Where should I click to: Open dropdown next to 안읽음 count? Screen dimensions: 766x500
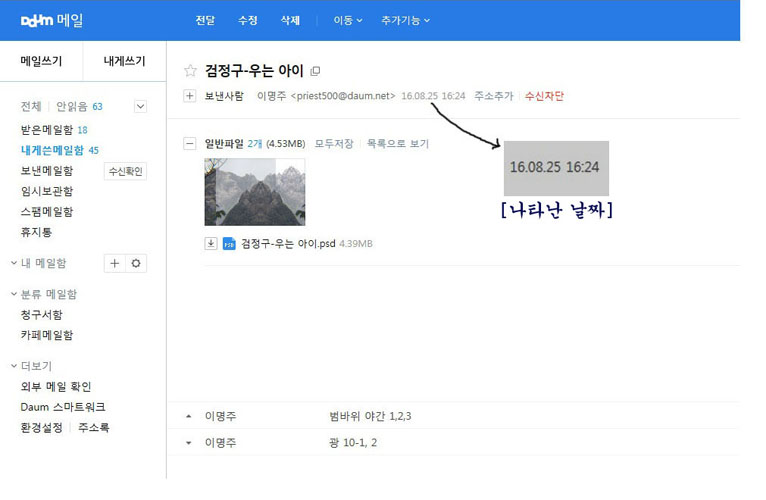coord(140,106)
